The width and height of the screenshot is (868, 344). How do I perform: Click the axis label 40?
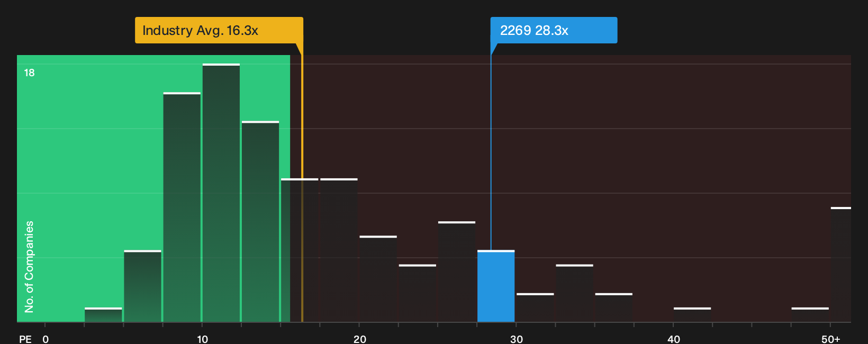(x=674, y=339)
